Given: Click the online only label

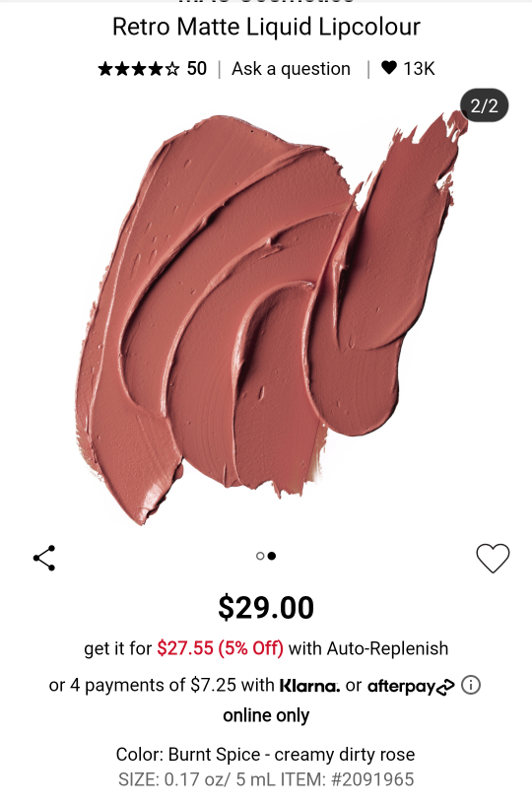Looking at the screenshot, I should [x=266, y=715].
